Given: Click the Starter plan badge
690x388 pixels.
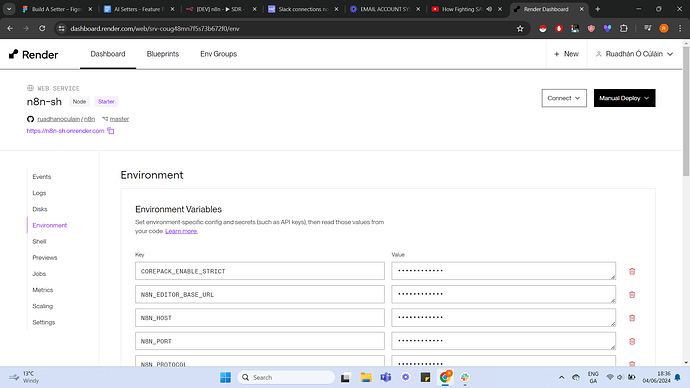Looking at the screenshot, I should pos(106,102).
